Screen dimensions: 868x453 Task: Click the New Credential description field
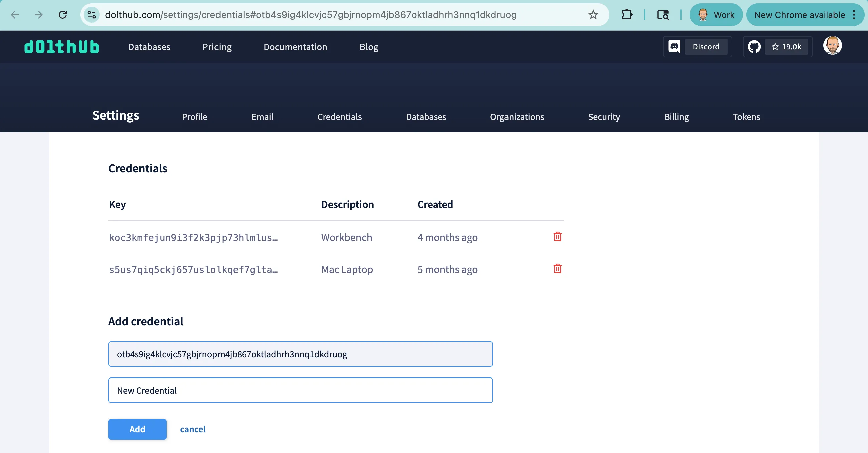point(300,390)
